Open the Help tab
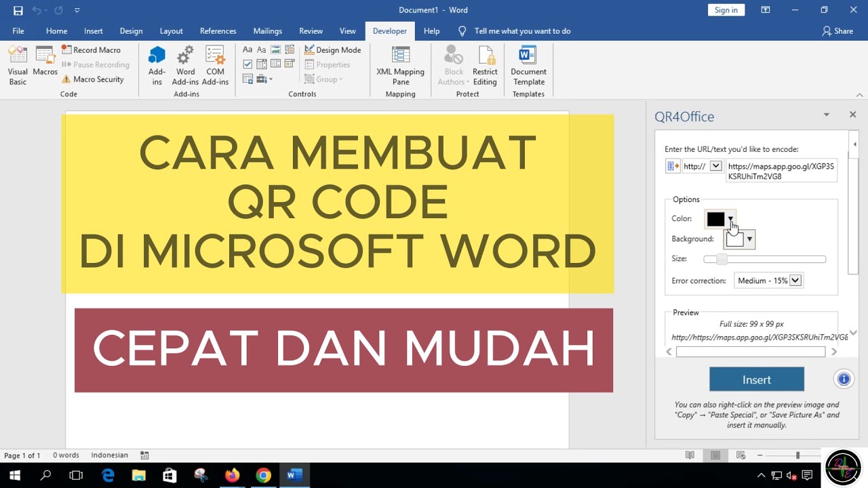The height and width of the screenshot is (488, 868). tap(431, 31)
